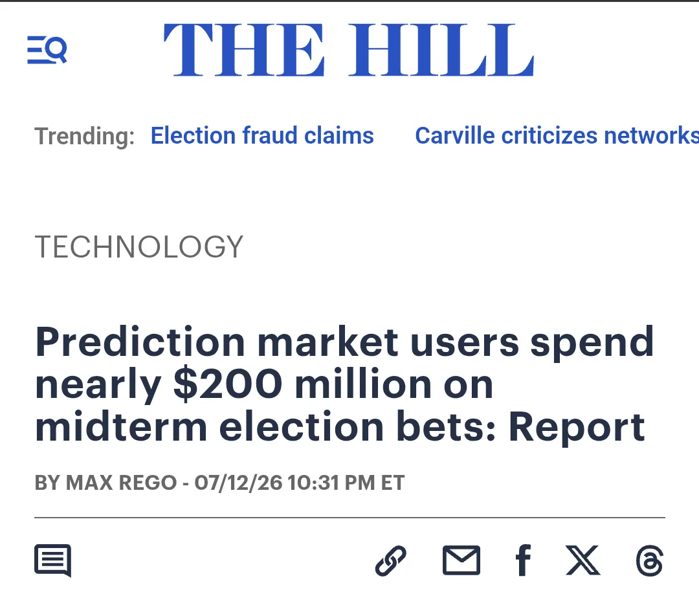
Task: Click The Hill logo to go home
Action: click(349, 50)
